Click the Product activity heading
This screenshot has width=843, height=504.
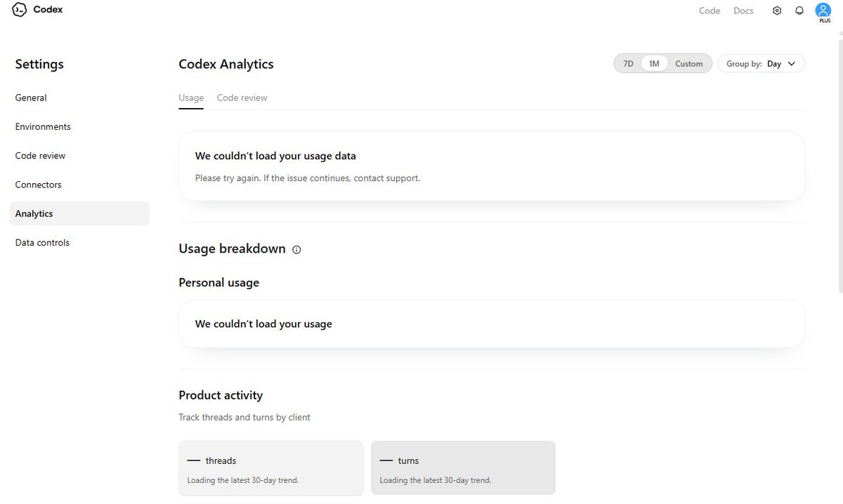pyautogui.click(x=221, y=395)
